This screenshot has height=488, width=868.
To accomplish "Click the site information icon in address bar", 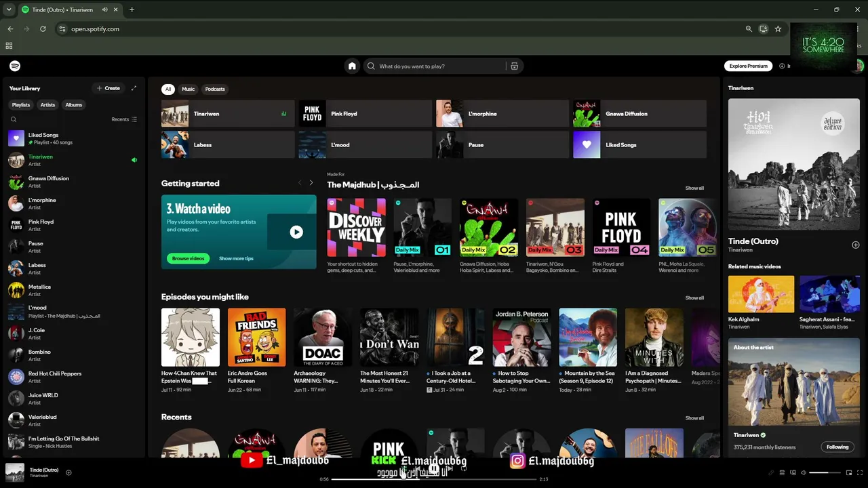I will [x=62, y=29].
